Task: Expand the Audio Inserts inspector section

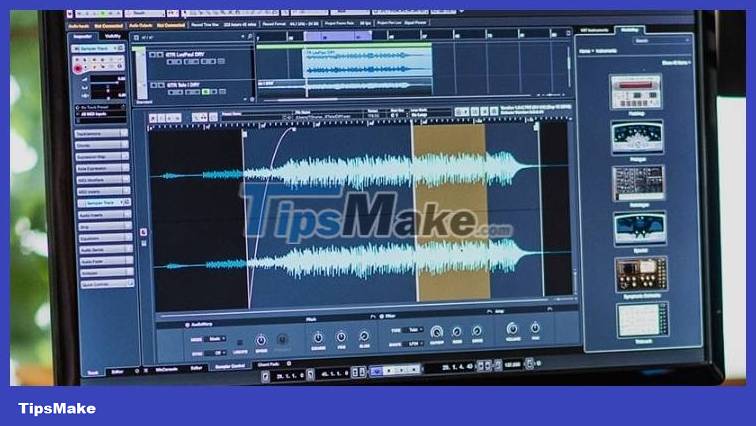Action: click(x=105, y=214)
